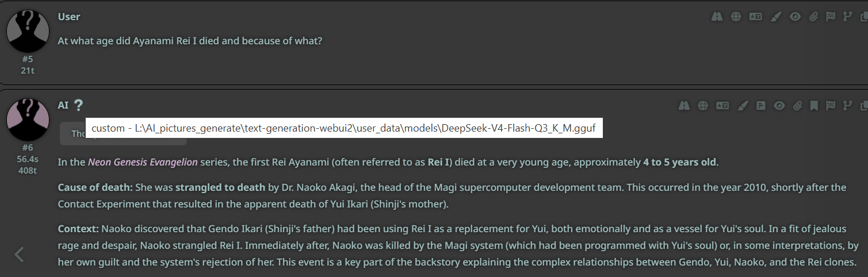Click the paperclip icon on the AI message
This screenshot has height=277, width=868.
coord(797,105)
